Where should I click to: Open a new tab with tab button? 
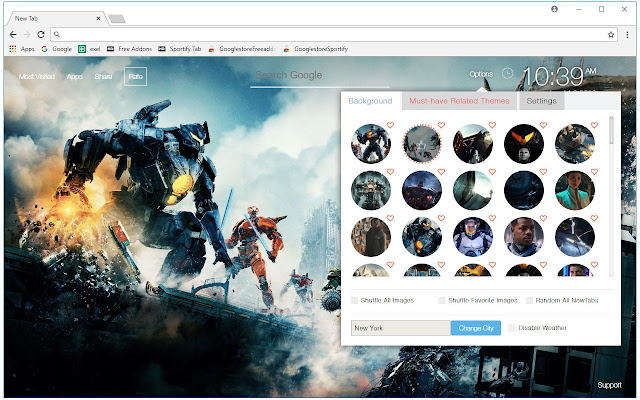coord(117,18)
